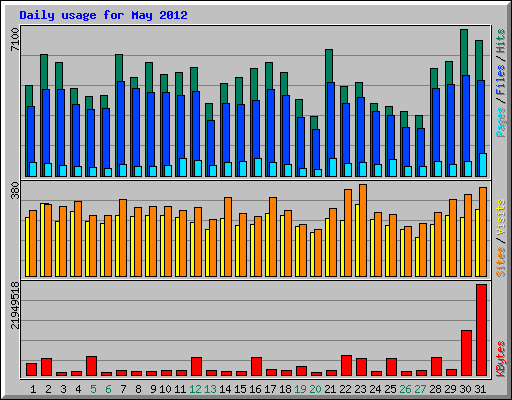Click the red KBytes bar for day 25
Viewport: 512px width, 400px height.
coord(391,367)
